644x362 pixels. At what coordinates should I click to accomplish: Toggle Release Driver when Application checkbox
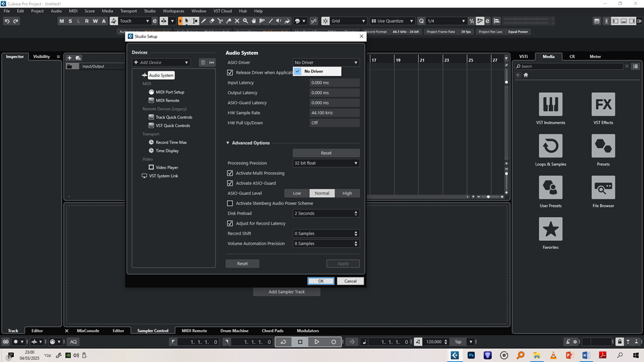[230, 73]
